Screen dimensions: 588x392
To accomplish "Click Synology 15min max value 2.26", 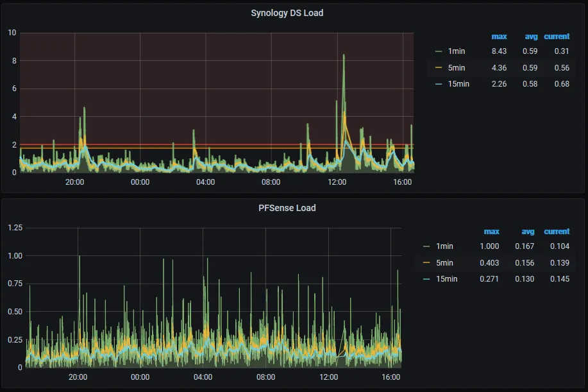I will pos(499,83).
